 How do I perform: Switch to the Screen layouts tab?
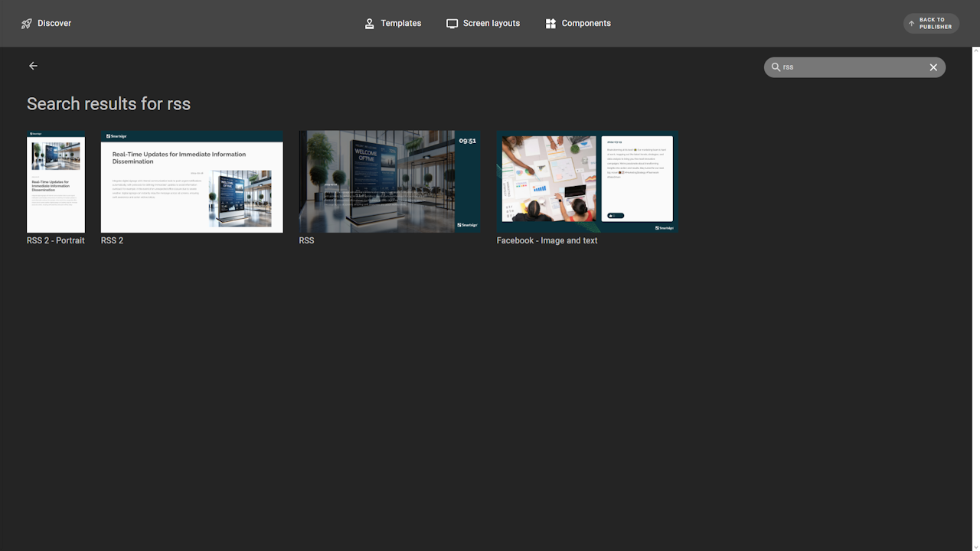[491, 24]
